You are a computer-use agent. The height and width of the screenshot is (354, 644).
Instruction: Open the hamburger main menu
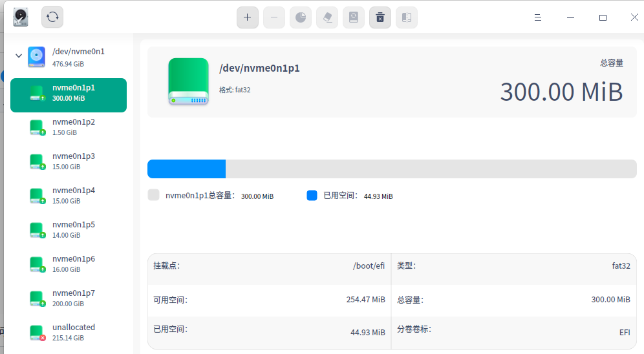pos(537,17)
